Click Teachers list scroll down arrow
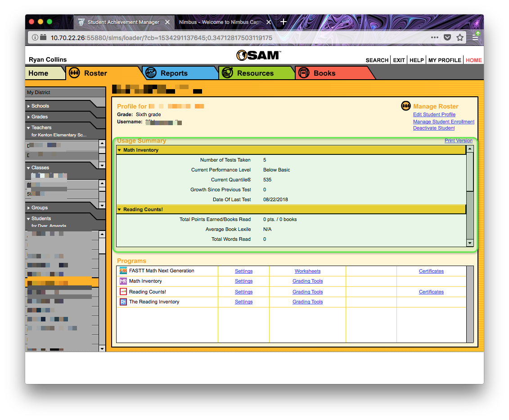509x420 pixels. click(x=102, y=165)
